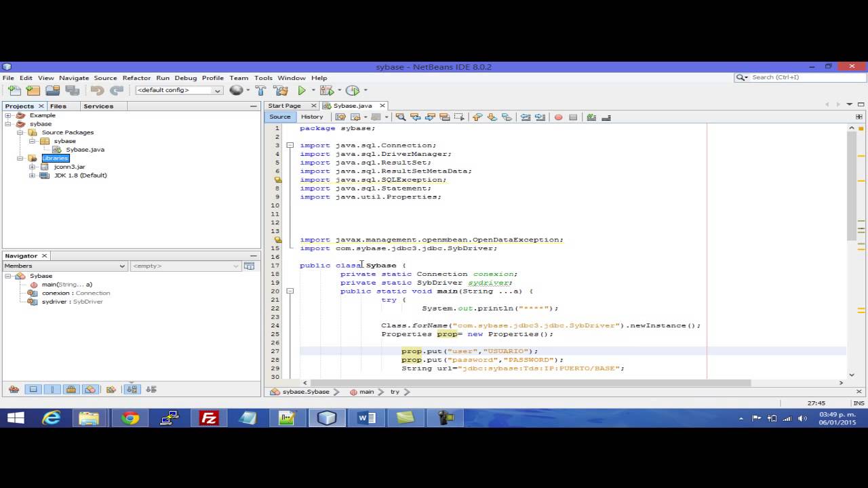The image size is (868, 488).
Task: Switch to the History editor view
Action: pyautogui.click(x=312, y=117)
